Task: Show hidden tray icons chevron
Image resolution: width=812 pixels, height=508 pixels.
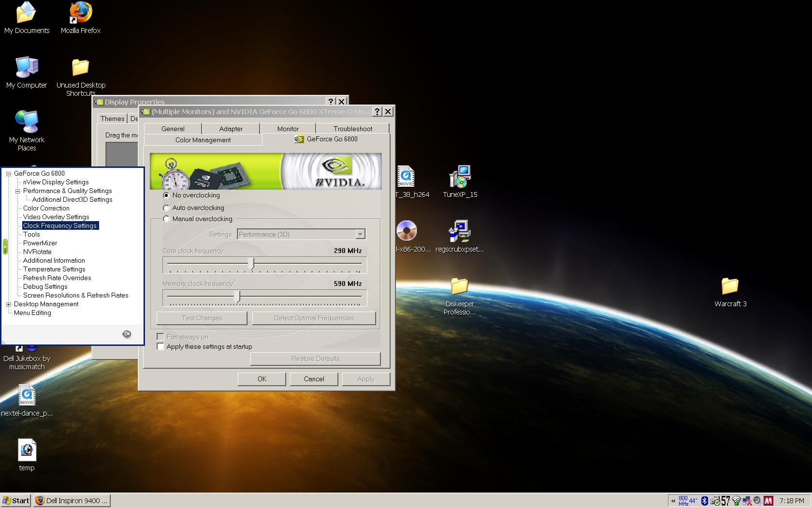Action: (673, 501)
